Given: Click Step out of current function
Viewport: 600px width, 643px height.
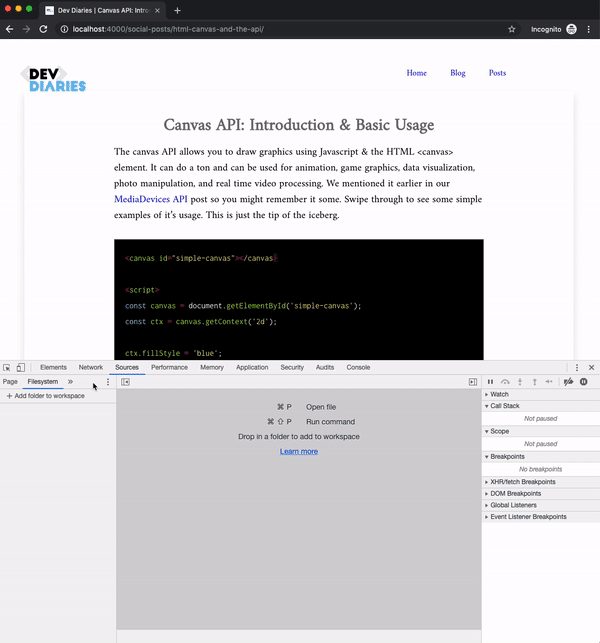Looking at the screenshot, I should pyautogui.click(x=534, y=382).
